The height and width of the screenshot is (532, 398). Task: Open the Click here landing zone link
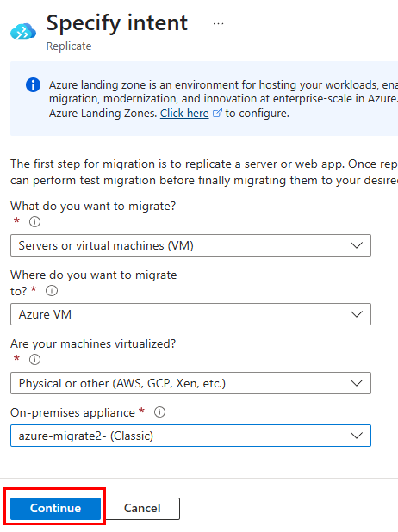[x=184, y=113]
